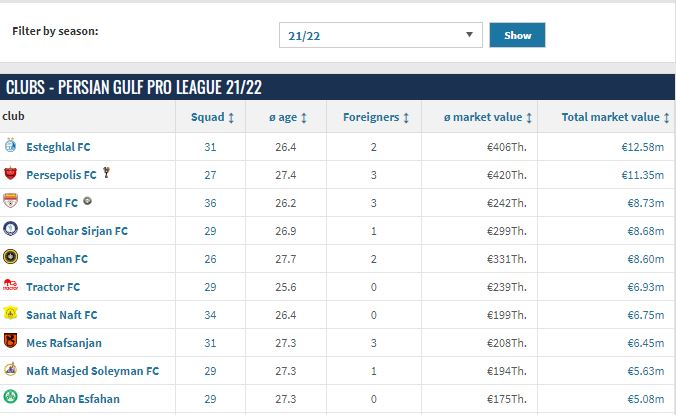Click the trophy icon beside Persepolis FC
The height and width of the screenshot is (415, 676).
[107, 174]
